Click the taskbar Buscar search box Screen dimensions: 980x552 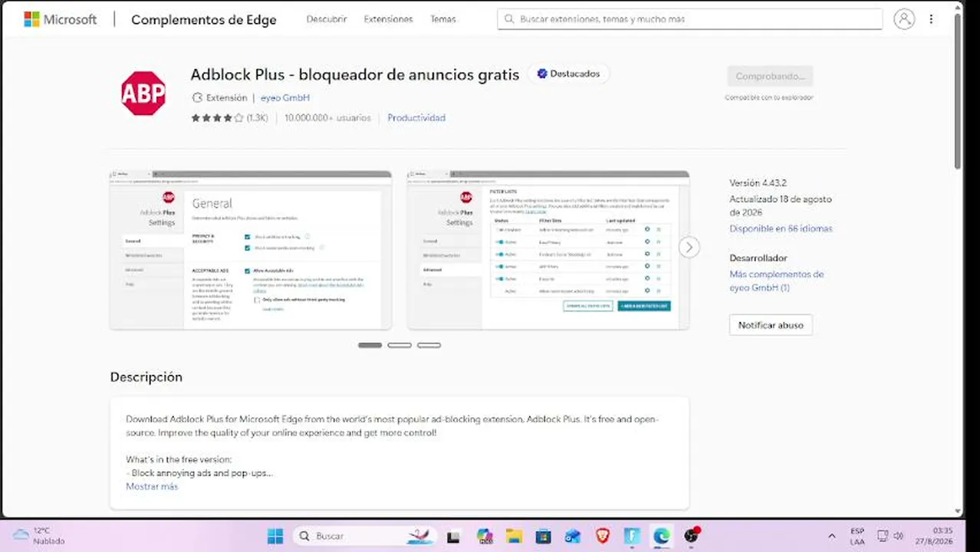click(366, 536)
